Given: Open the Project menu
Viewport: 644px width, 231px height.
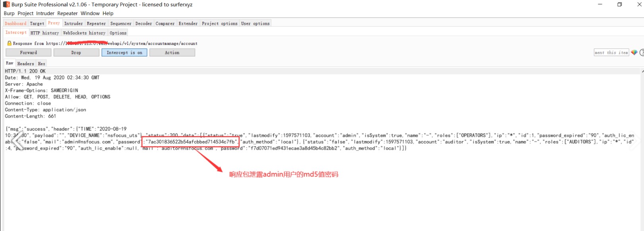Looking at the screenshot, I should (x=25, y=13).
